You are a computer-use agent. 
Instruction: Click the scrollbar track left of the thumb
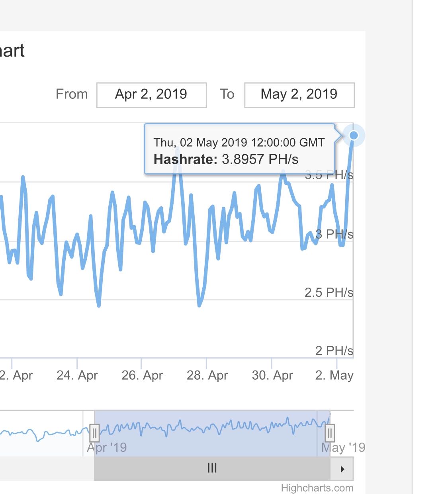click(x=48, y=469)
